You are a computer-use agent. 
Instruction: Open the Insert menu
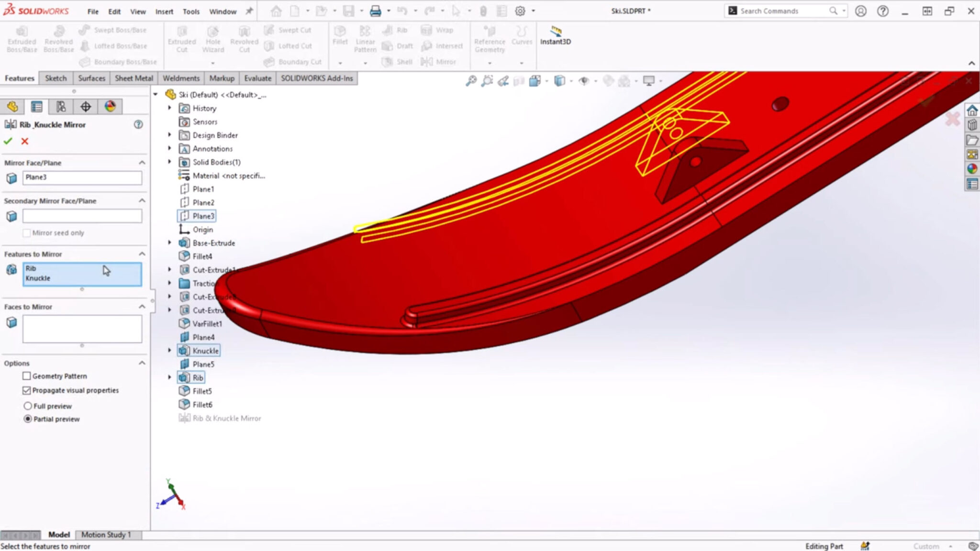point(164,11)
